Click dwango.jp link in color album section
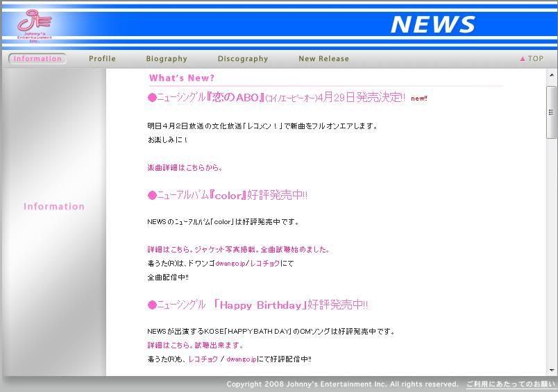 click(x=230, y=264)
